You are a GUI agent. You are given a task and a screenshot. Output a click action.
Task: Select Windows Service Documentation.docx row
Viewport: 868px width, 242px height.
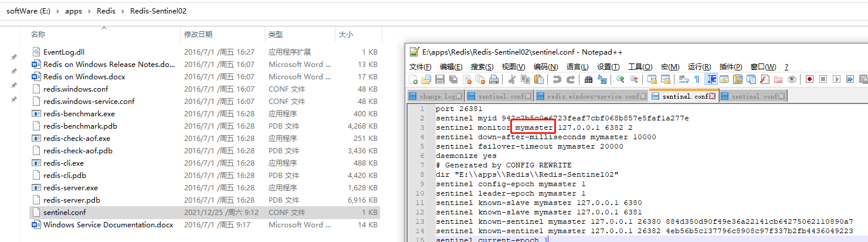[205, 225]
